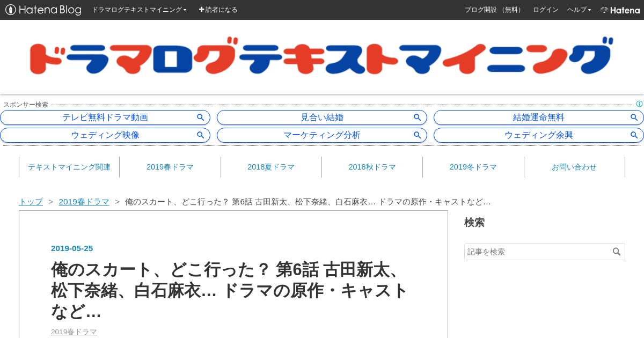The height and width of the screenshot is (338, 644).
Task: Open the 2019冬ドラマ navigation tab
Action: [473, 167]
